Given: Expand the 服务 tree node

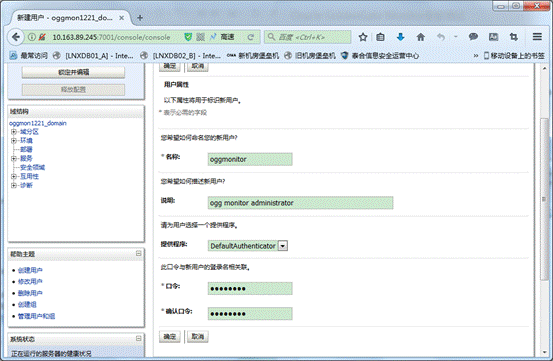Looking at the screenshot, I should click(x=13, y=158).
